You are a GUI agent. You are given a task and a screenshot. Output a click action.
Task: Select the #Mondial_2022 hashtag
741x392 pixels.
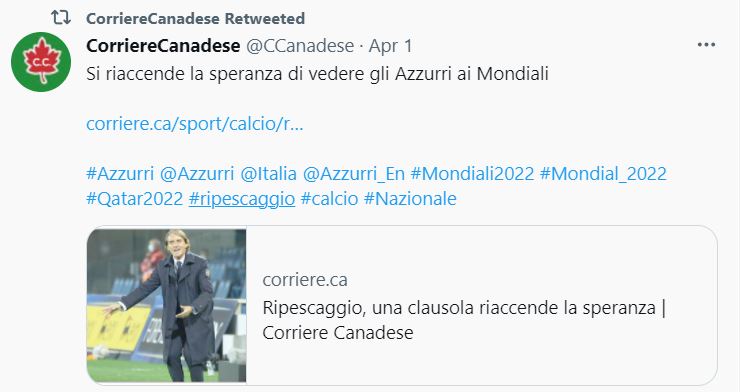tap(603, 174)
